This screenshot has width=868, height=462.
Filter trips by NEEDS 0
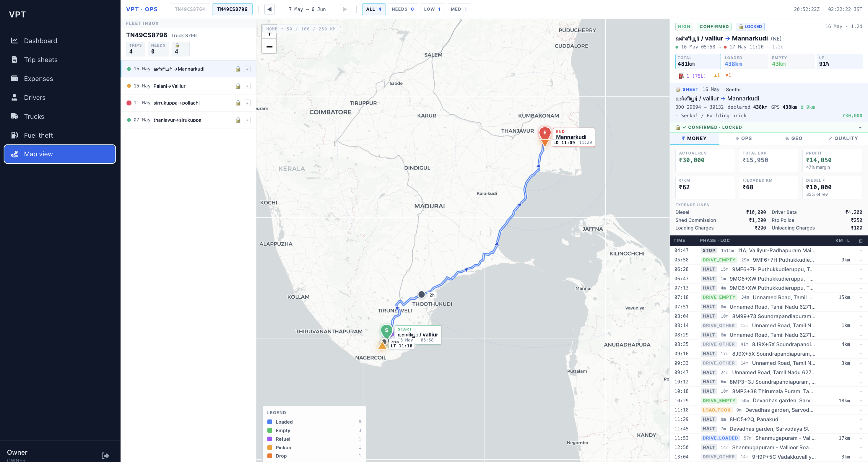point(403,9)
